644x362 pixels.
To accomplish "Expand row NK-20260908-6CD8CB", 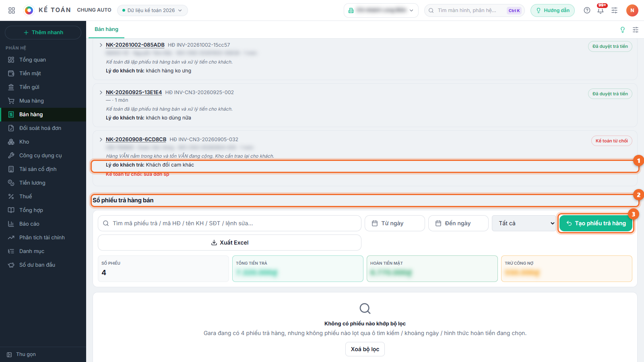I will 101,140.
